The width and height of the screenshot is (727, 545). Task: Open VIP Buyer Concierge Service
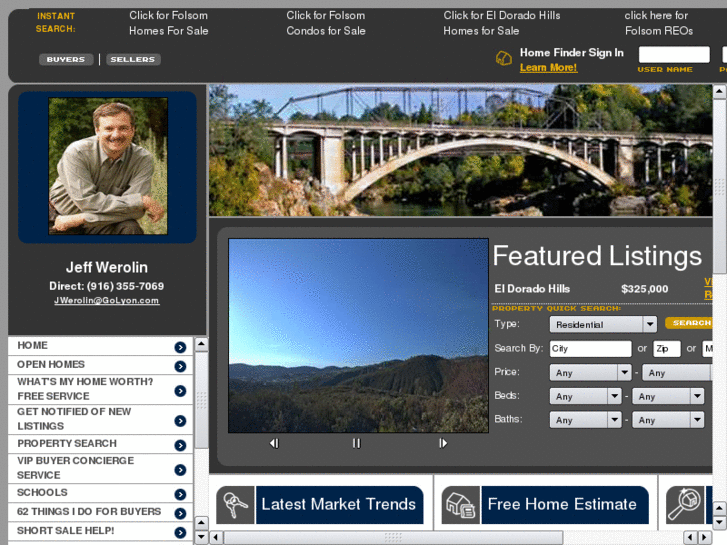pyautogui.click(x=100, y=468)
